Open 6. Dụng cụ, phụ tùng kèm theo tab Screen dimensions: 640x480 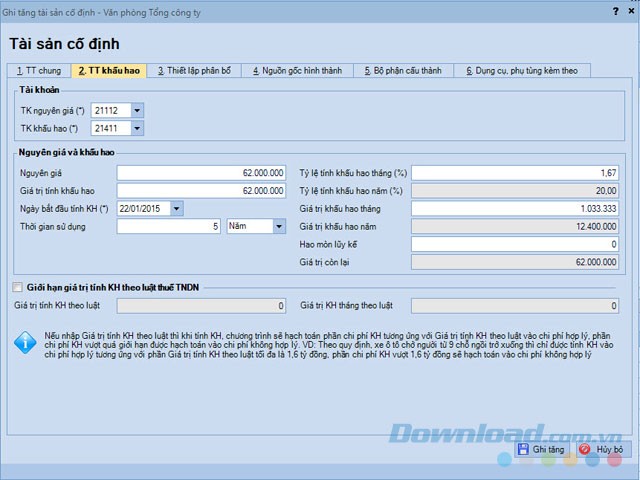[x=522, y=71]
